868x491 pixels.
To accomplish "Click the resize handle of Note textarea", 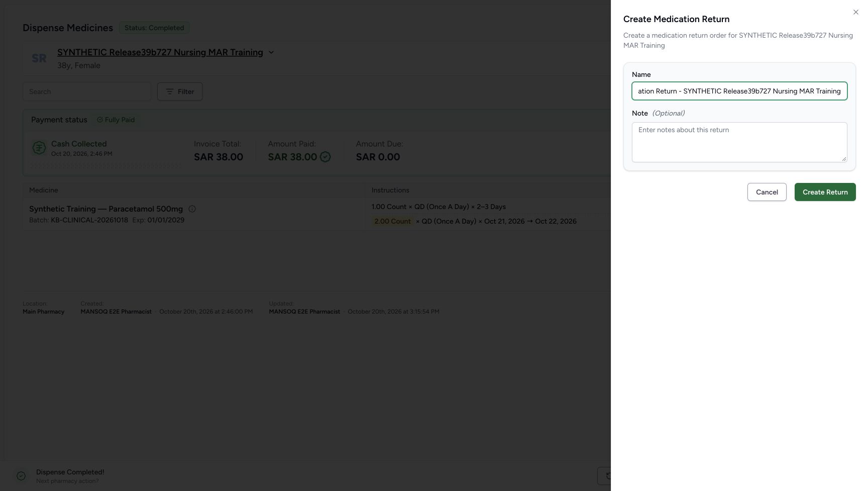I will (x=844, y=159).
